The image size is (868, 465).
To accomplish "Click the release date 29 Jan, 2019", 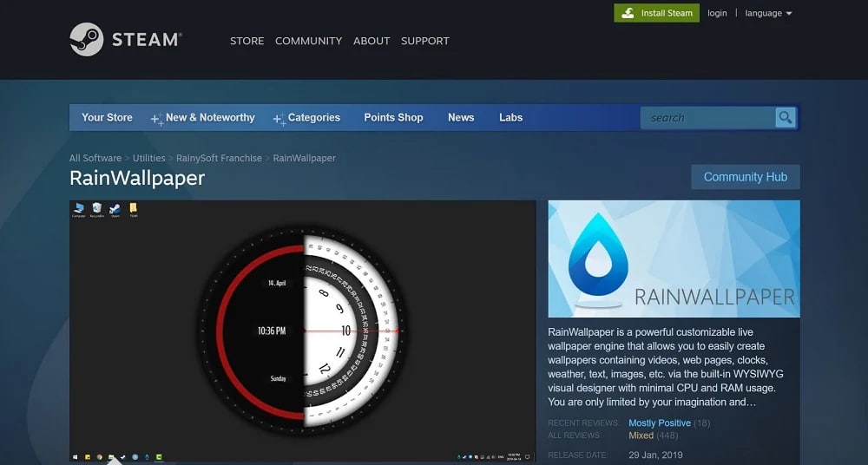I will click(x=657, y=455).
